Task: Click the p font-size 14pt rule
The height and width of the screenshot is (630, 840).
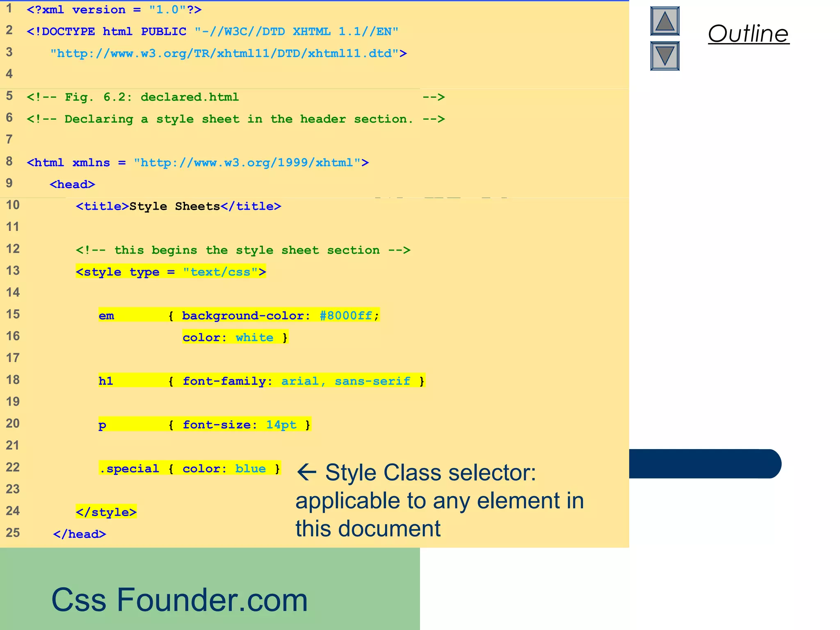Action: (x=205, y=425)
